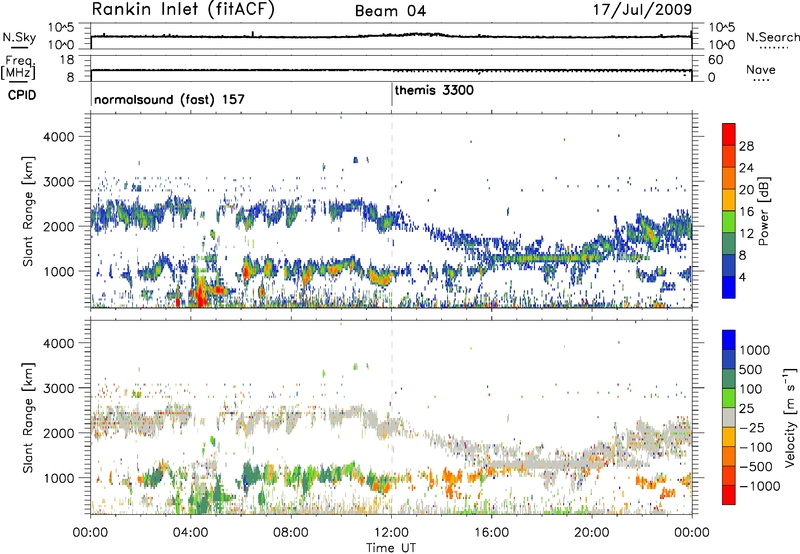Click the "−500" label on velocity colorbar

pos(756,467)
